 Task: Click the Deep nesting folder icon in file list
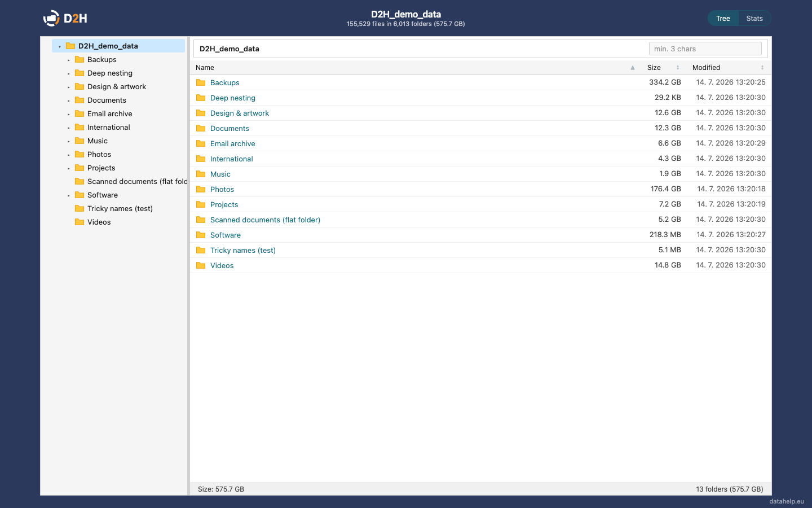(201, 98)
